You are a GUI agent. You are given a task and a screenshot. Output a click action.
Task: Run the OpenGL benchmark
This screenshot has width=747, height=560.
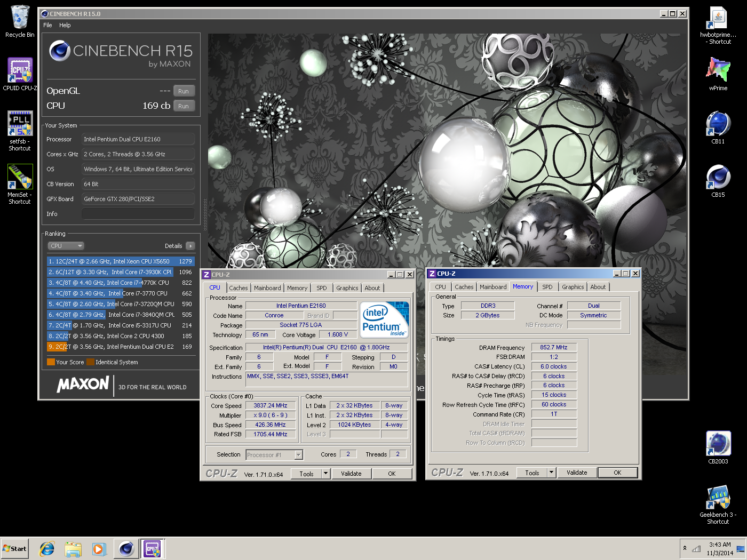click(x=184, y=91)
